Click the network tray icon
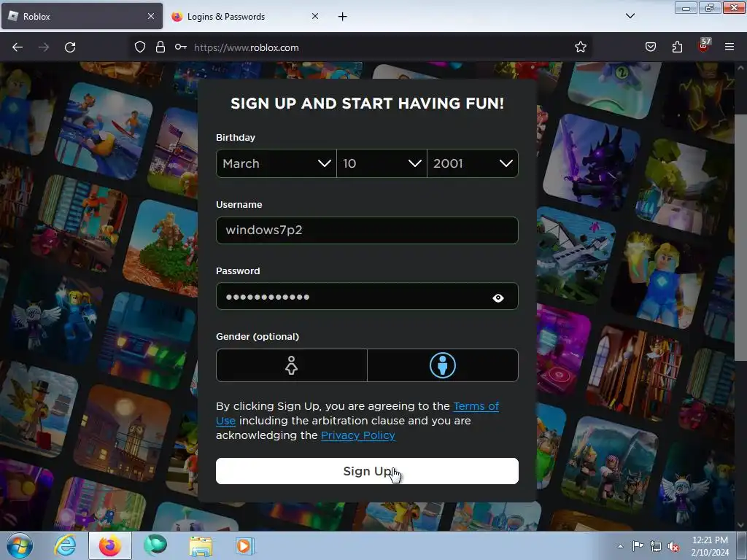Screen dimensions: 747x560 (x=656, y=547)
